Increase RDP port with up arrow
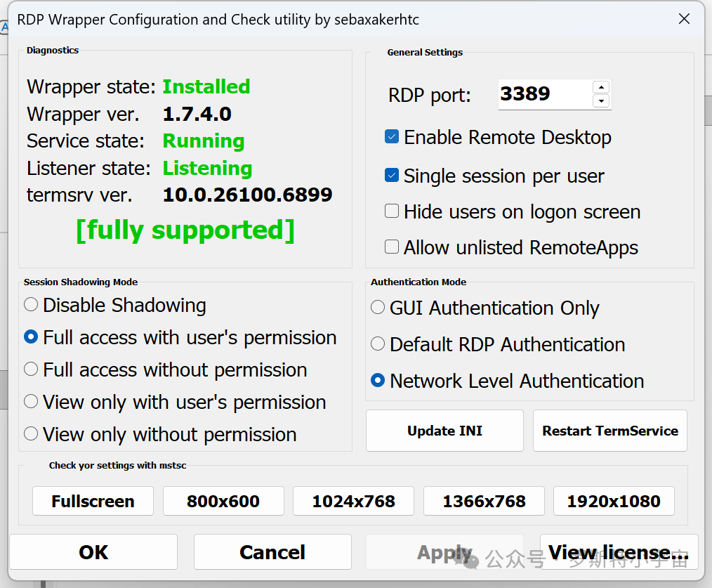The height and width of the screenshot is (588, 712). tap(600, 87)
